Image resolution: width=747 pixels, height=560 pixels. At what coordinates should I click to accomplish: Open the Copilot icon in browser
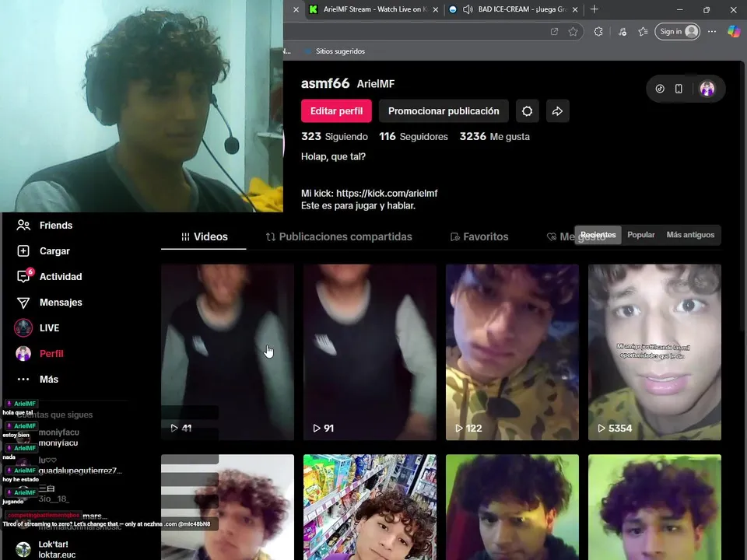click(734, 32)
